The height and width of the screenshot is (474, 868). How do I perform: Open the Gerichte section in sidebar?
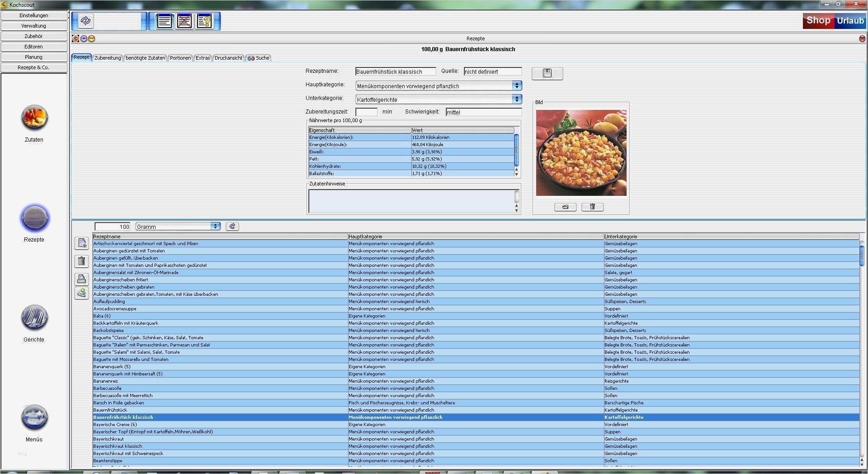(34, 318)
